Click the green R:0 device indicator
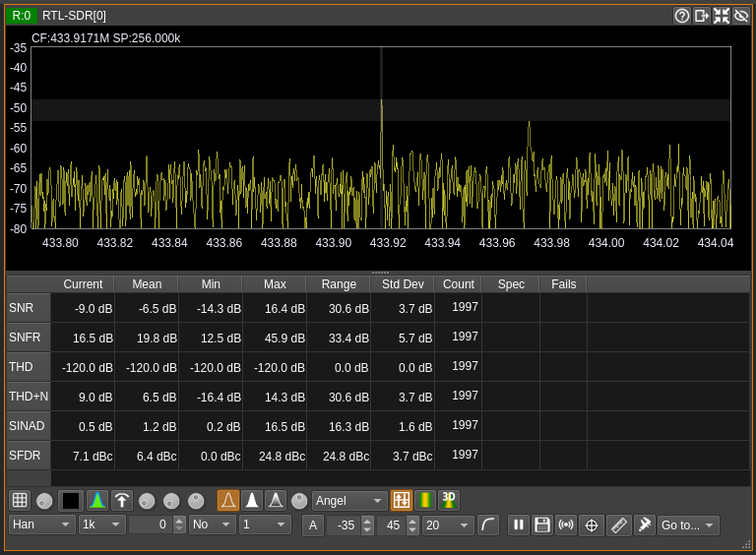 click(22, 16)
